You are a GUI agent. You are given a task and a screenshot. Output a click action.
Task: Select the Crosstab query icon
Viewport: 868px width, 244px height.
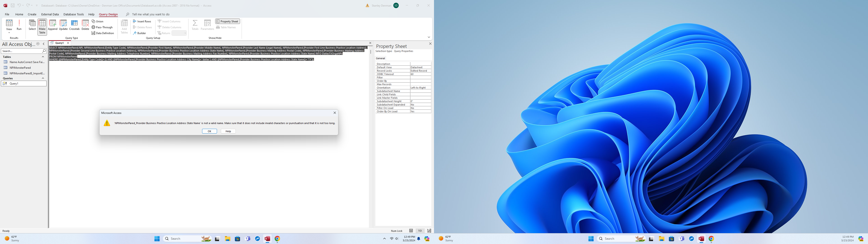74,25
